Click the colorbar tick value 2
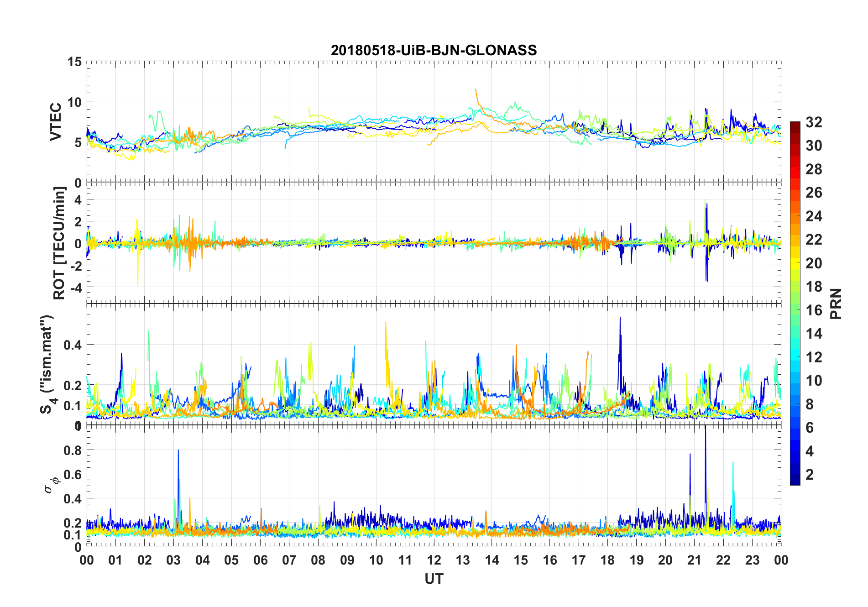The height and width of the screenshot is (607, 868). pos(810,474)
